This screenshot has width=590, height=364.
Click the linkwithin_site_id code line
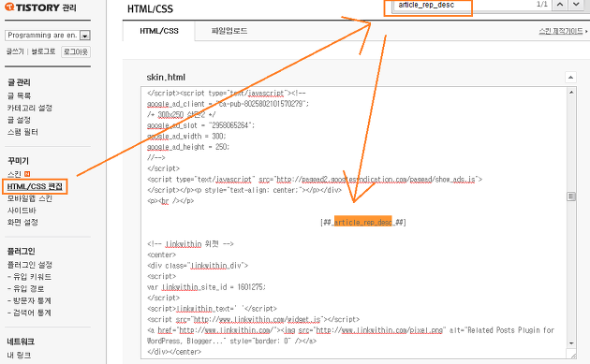tap(206, 287)
